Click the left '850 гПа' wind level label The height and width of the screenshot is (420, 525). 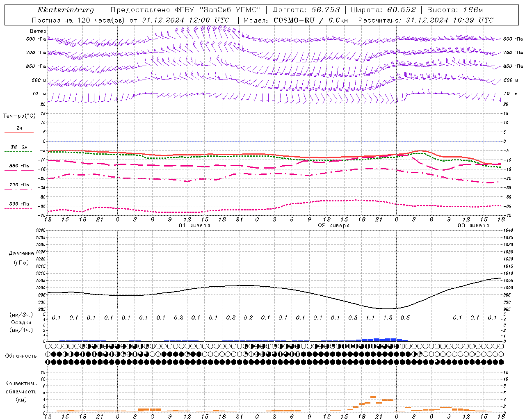pyautogui.click(x=36, y=66)
